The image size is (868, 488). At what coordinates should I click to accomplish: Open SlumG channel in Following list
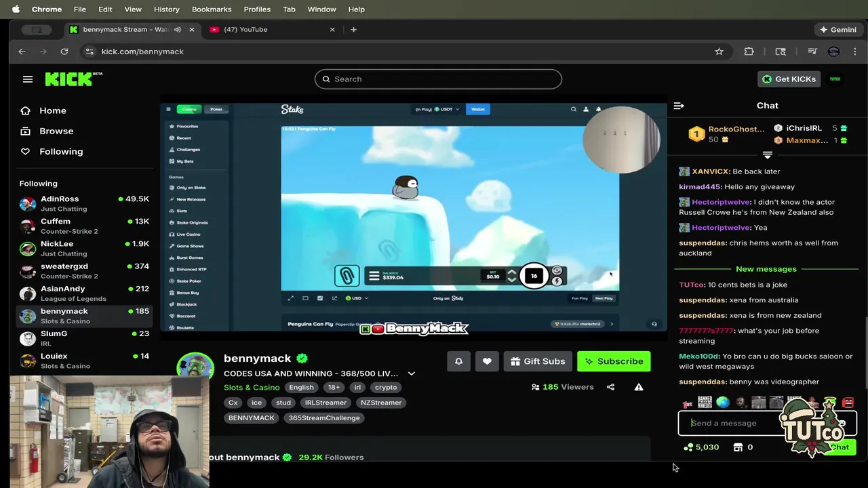84,338
